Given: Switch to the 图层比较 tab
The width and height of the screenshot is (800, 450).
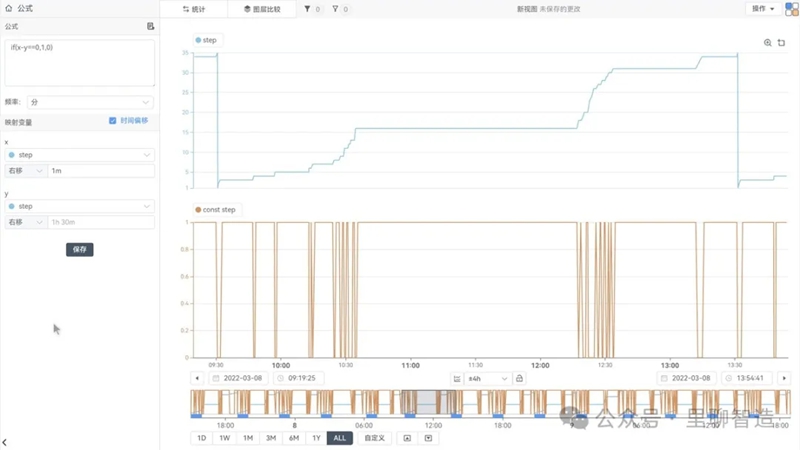Looking at the screenshot, I should click(x=262, y=9).
